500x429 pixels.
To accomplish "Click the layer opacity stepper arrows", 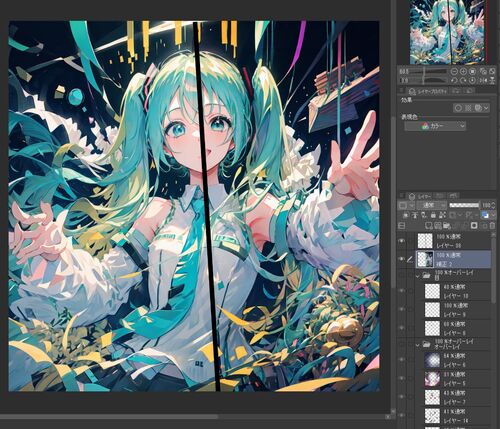I will (x=493, y=205).
